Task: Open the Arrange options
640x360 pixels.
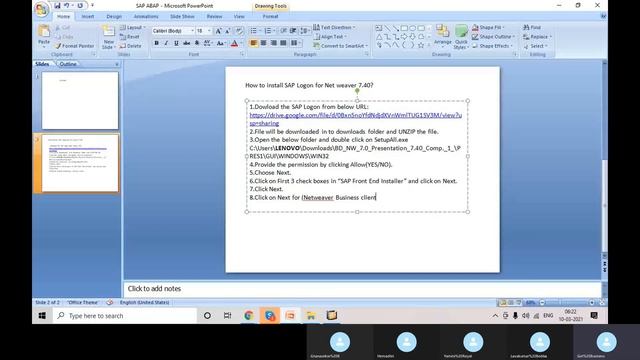Action: click(442, 36)
